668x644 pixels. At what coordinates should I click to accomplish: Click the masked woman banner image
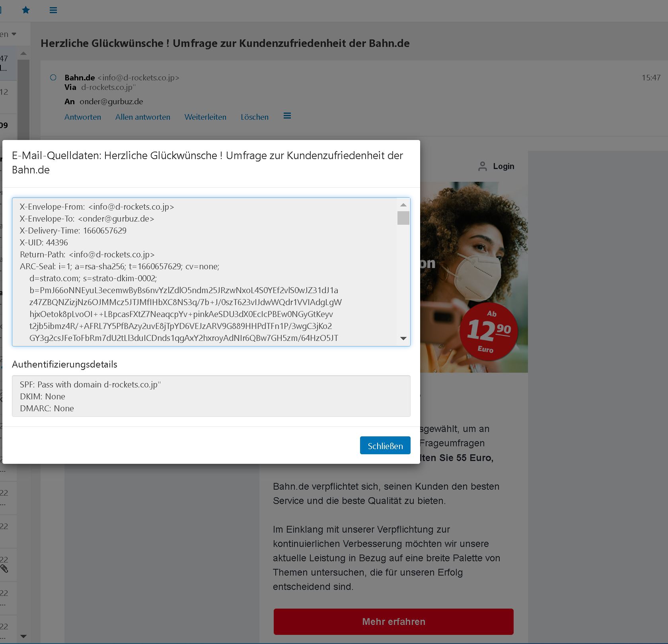pyautogui.click(x=473, y=277)
